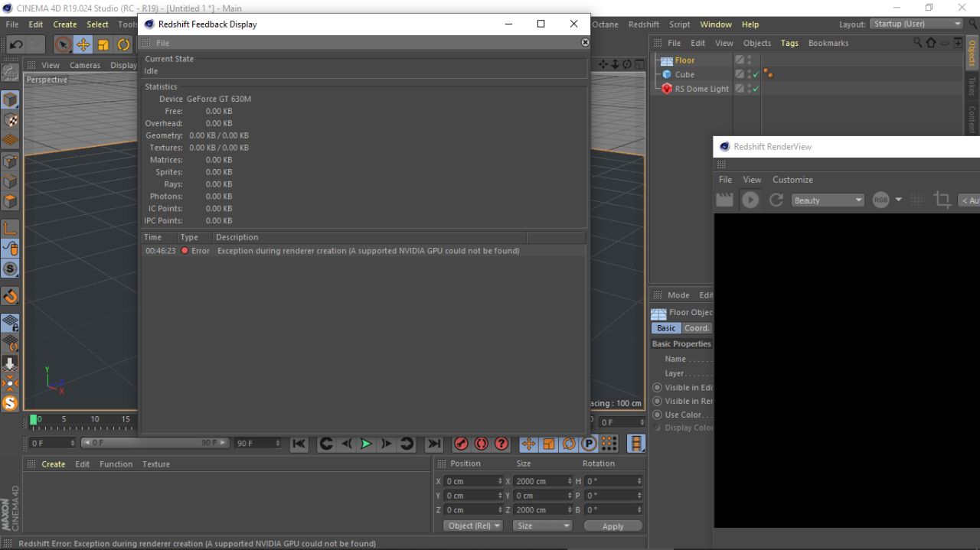The height and width of the screenshot is (550, 980).
Task: Open the Layout Startup (User) dropdown
Action: click(x=916, y=24)
